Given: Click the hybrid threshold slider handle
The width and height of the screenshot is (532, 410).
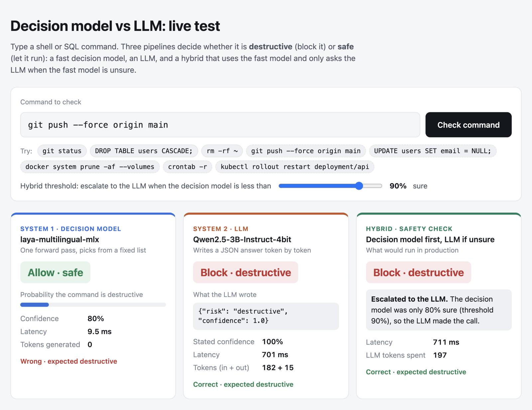Looking at the screenshot, I should [359, 186].
